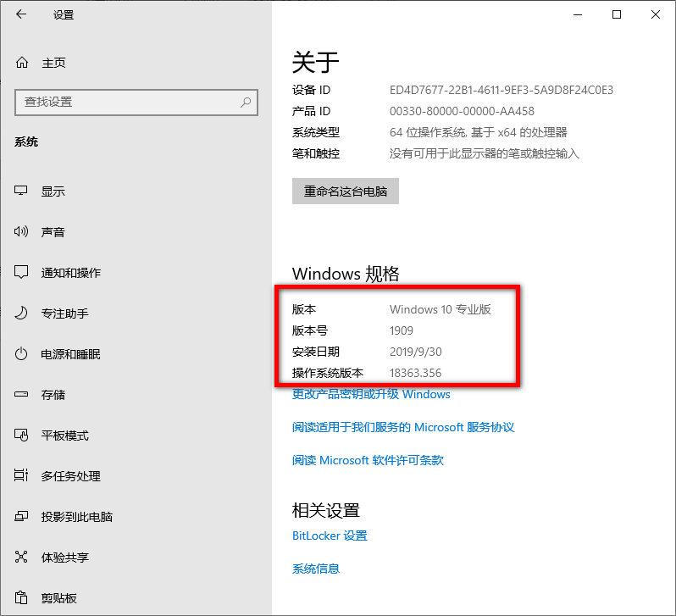Click the 投影到此电脑 icon
The height and width of the screenshot is (616, 676).
pos(20,516)
